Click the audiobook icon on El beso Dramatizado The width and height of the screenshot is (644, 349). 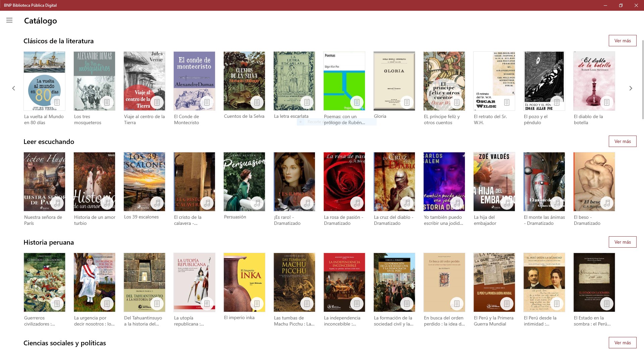pos(607,203)
